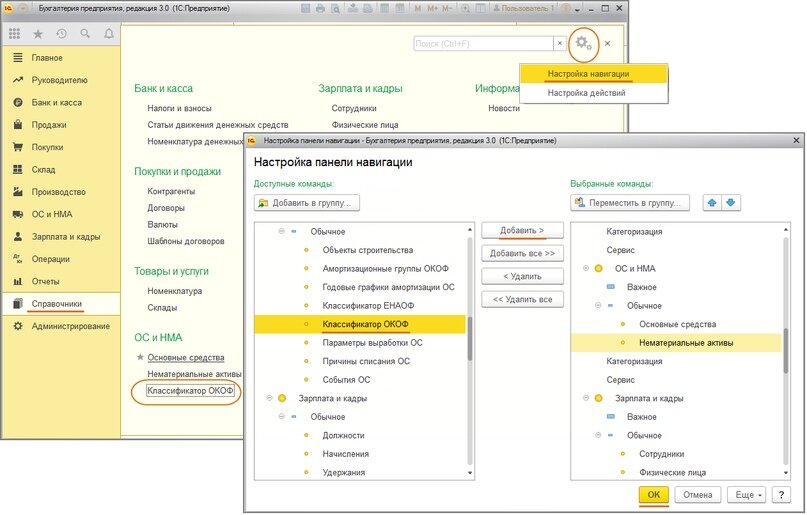
Task: Click < Удалить button
Action: 522,276
